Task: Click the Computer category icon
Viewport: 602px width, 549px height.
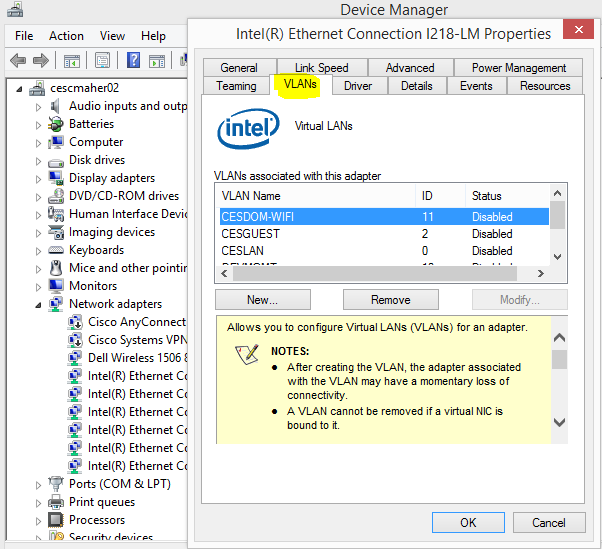Action: click(x=56, y=142)
